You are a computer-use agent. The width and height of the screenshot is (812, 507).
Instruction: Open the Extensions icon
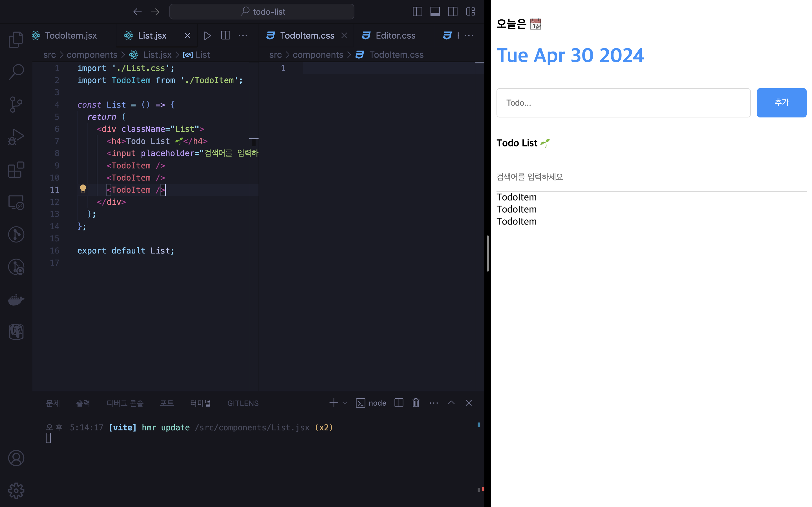[16, 170]
